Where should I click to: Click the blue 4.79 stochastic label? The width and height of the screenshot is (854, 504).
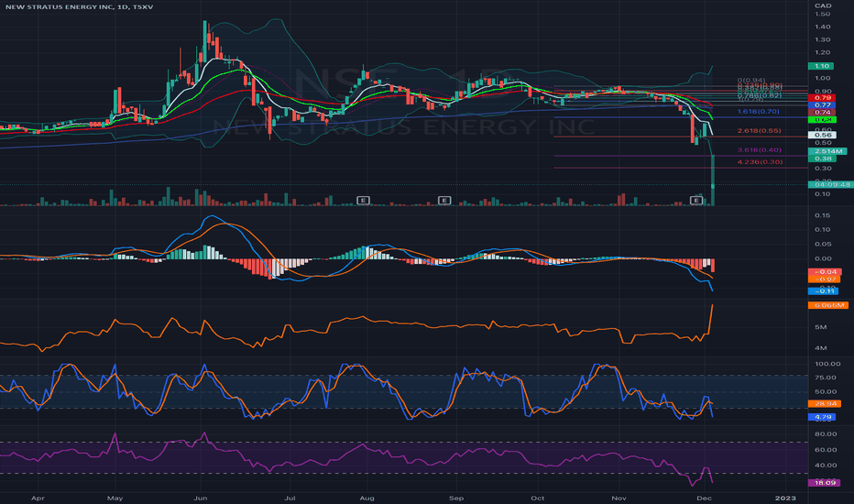point(822,417)
